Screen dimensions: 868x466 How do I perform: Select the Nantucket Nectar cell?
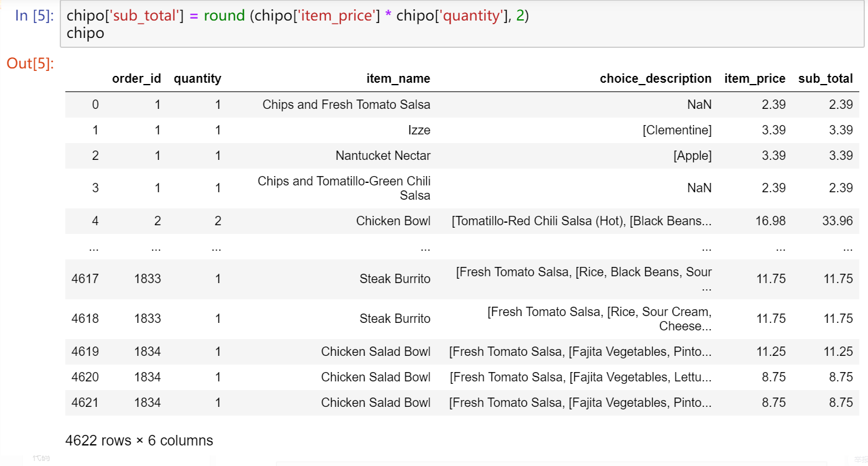pos(383,156)
